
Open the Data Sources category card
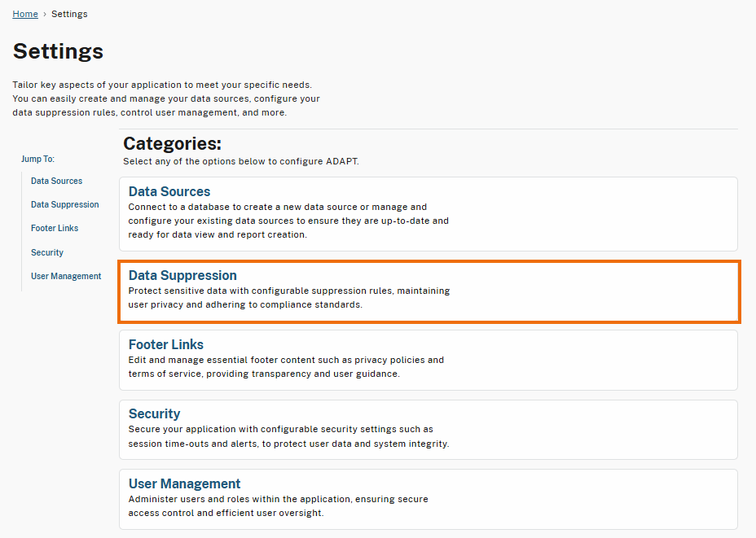[x=429, y=214]
